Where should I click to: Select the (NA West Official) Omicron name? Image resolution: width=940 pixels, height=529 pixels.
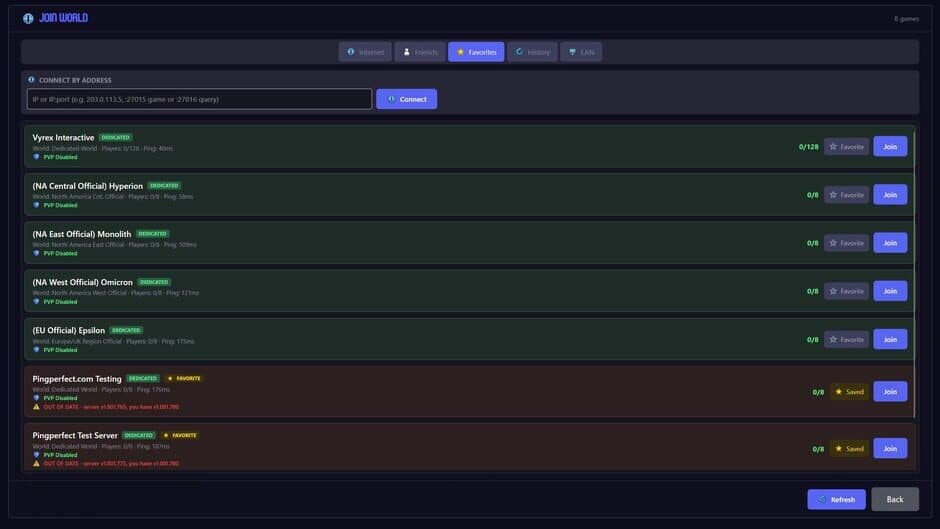pyautogui.click(x=83, y=282)
